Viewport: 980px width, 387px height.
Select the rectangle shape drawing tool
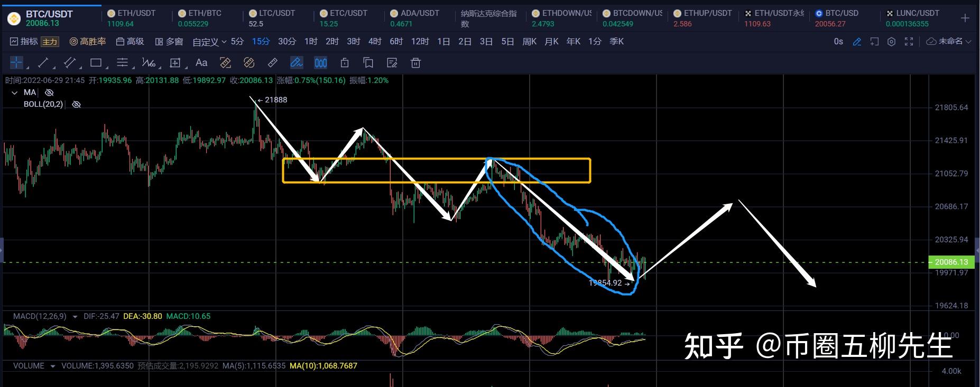pyautogui.click(x=96, y=63)
